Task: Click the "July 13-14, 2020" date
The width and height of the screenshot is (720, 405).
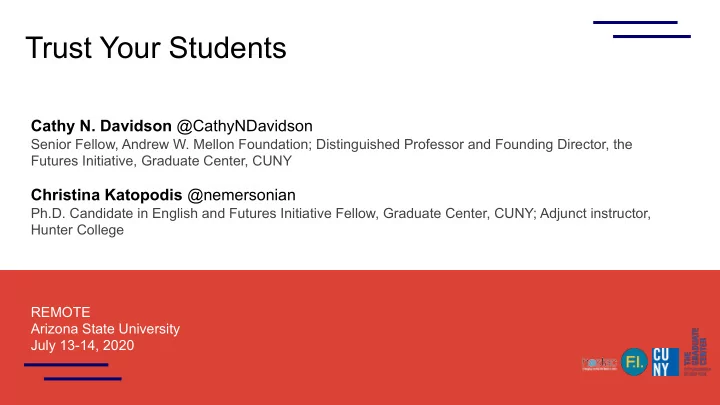Action: pyautogui.click(x=82, y=345)
